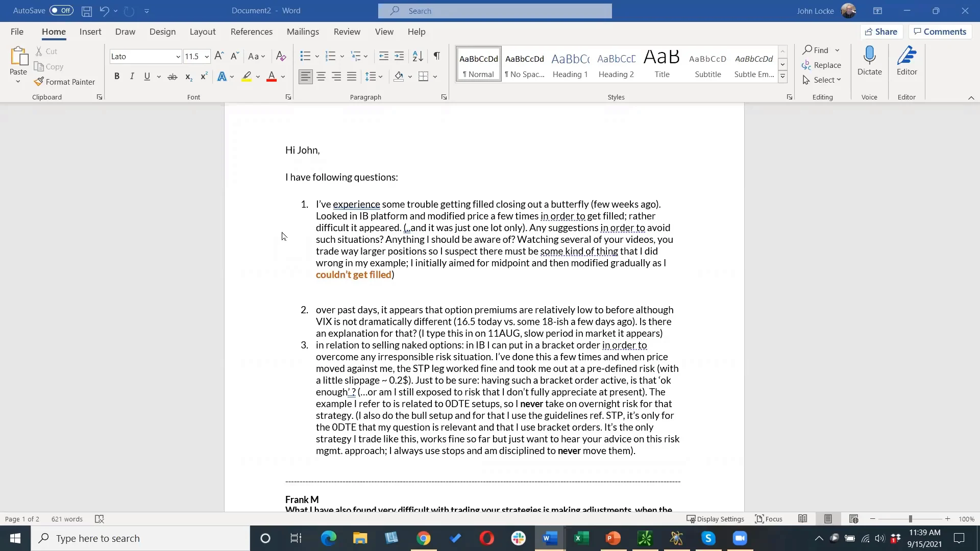
Task: Decrease paragraph indent
Action: point(384,56)
